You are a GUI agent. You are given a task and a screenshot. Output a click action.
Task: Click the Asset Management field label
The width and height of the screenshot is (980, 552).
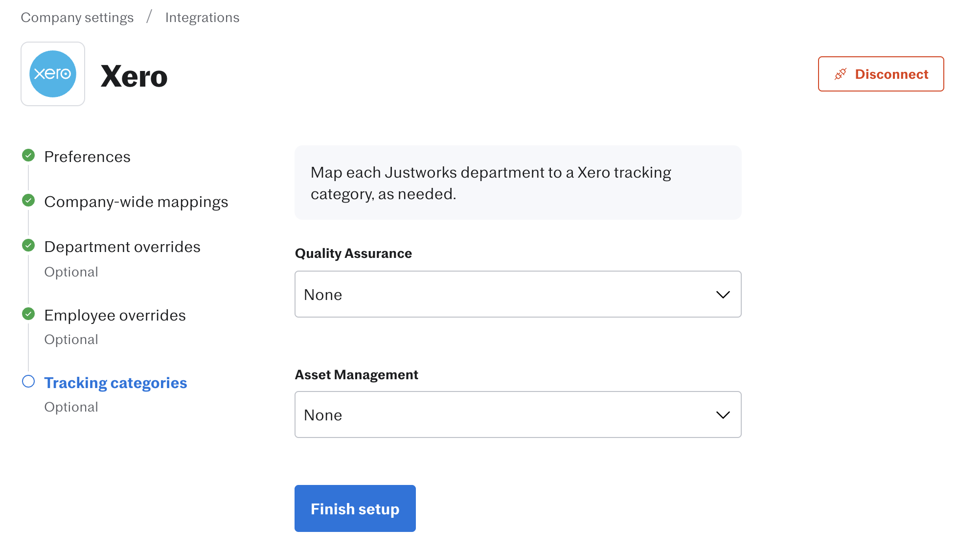click(356, 375)
